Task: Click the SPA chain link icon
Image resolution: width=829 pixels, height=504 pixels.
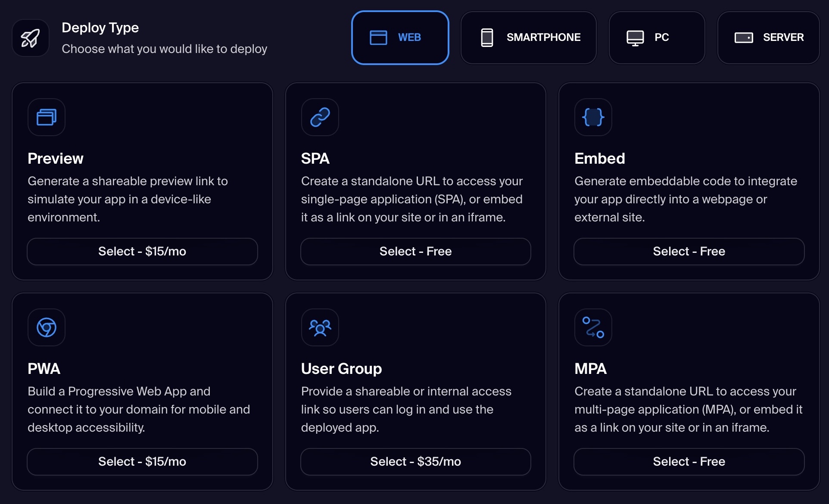Action: (x=320, y=117)
